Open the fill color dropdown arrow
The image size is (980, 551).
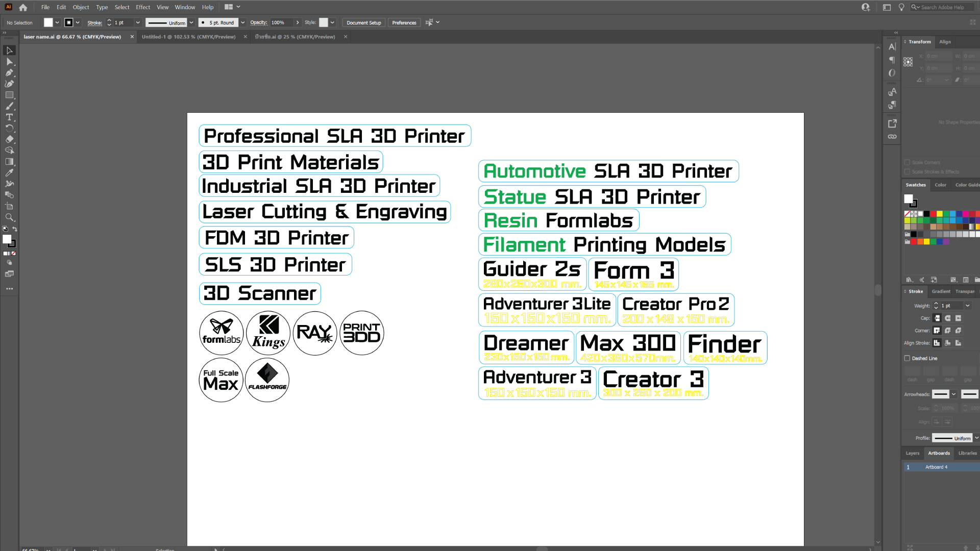(x=57, y=22)
